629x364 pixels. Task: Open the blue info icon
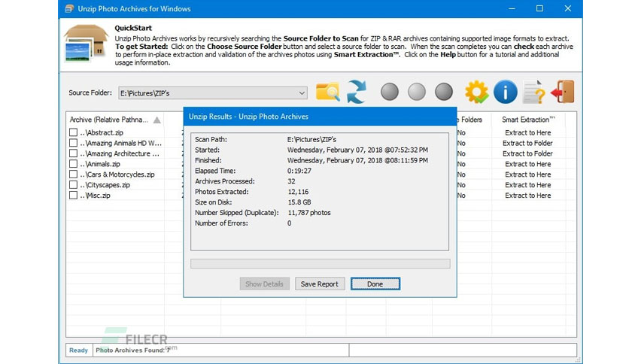point(505,92)
